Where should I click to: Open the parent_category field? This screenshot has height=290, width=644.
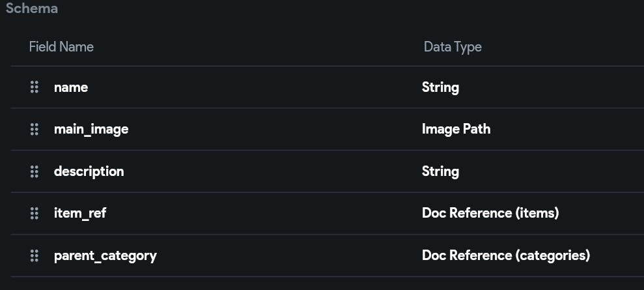[105, 255]
